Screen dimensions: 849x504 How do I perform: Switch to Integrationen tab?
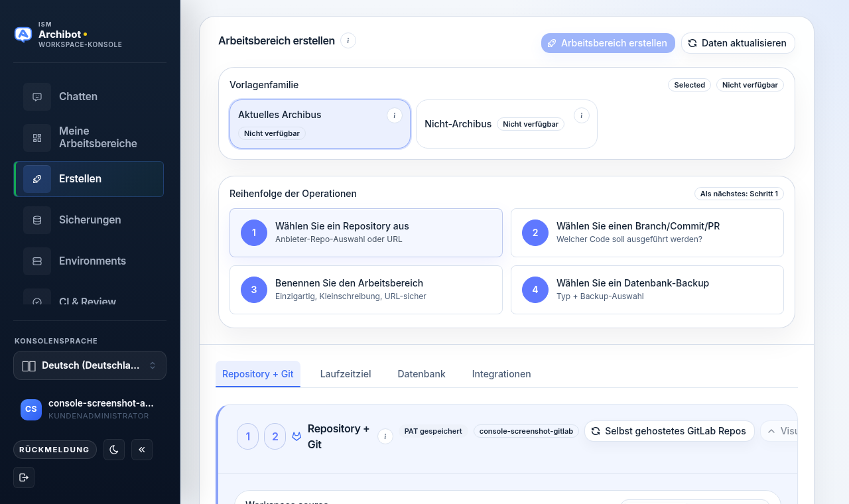click(x=501, y=374)
